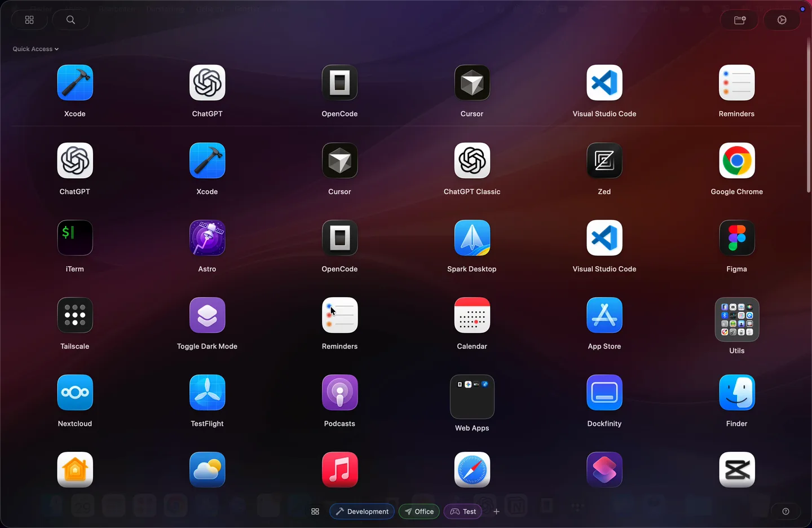The width and height of the screenshot is (812, 528).
Task: Open the help question mark button
Action: coord(786,512)
